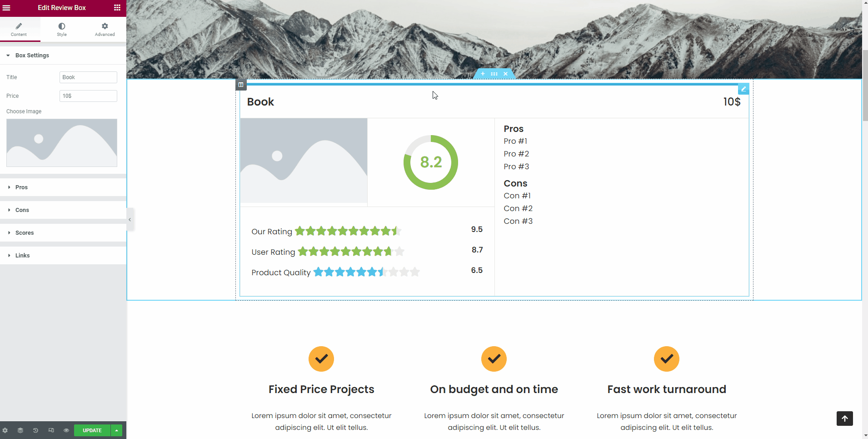Click the Choose Image placeholder thumbnail
The height and width of the screenshot is (439, 868).
pyautogui.click(x=62, y=143)
